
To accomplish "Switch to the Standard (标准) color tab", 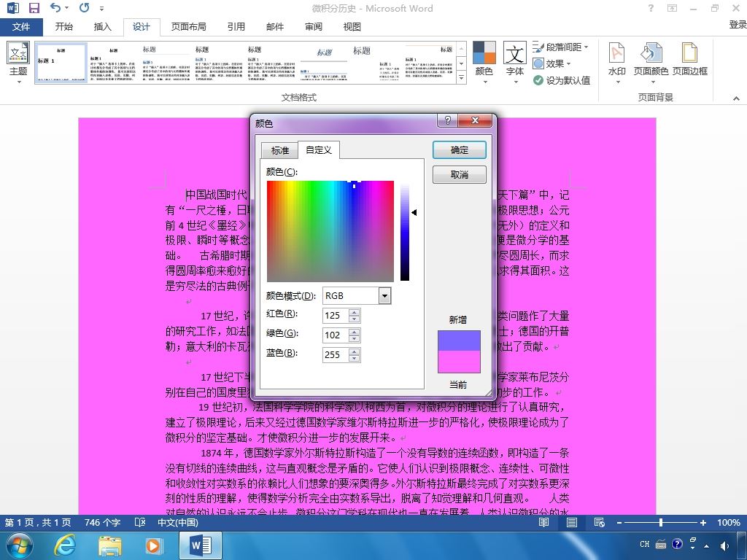I will tap(279, 150).
